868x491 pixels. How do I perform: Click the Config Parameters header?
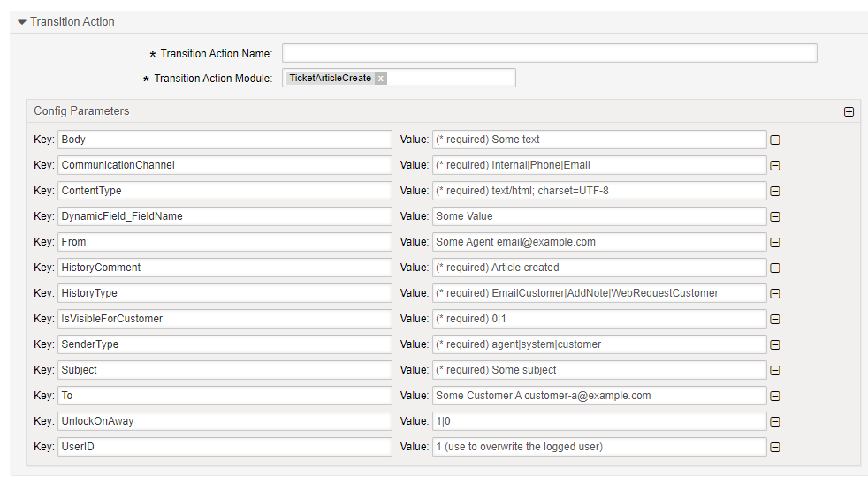coord(82,111)
